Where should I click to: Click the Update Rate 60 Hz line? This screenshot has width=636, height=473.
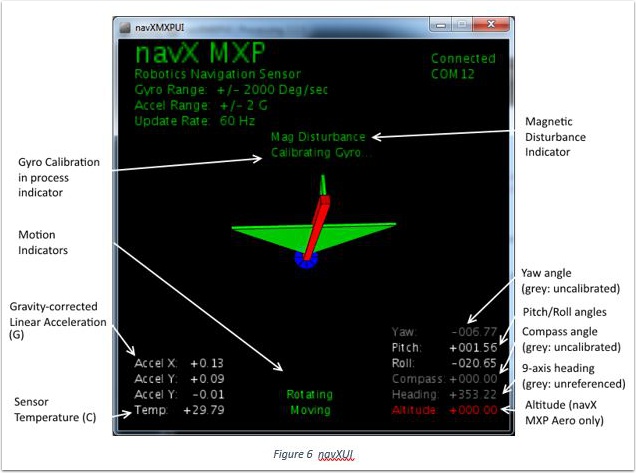tap(195, 121)
